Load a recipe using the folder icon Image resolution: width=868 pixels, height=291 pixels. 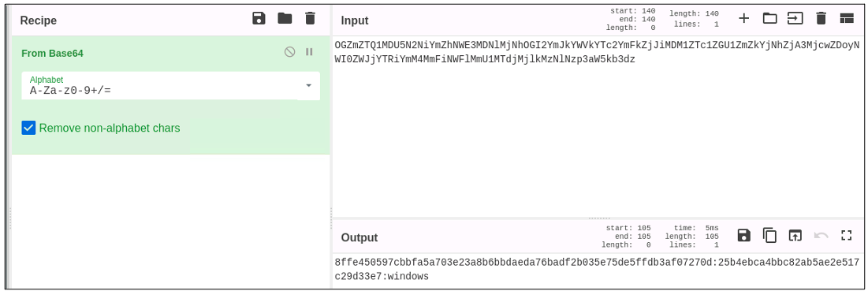pyautogui.click(x=285, y=19)
